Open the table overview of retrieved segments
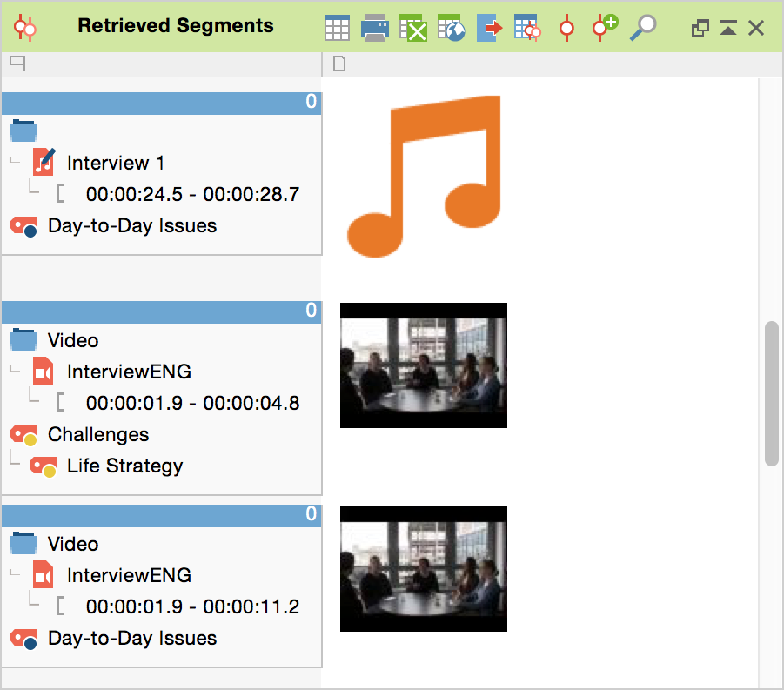784x690 pixels. pyautogui.click(x=337, y=28)
